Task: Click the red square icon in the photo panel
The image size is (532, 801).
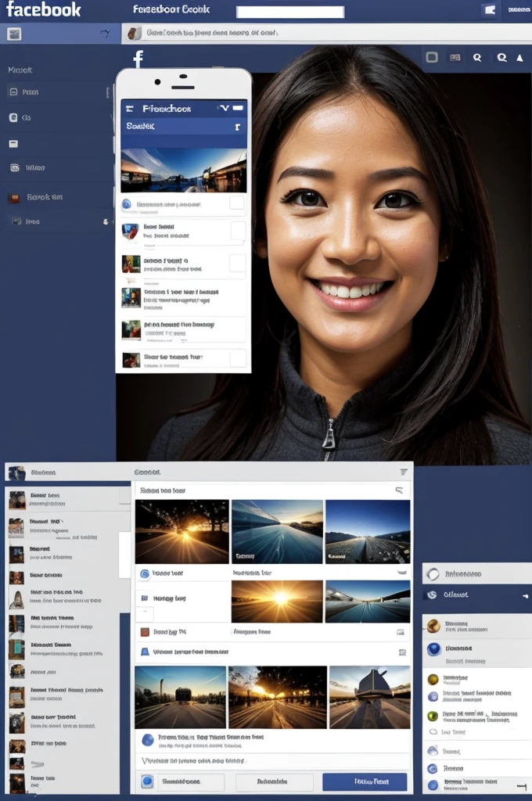Action: point(145,632)
